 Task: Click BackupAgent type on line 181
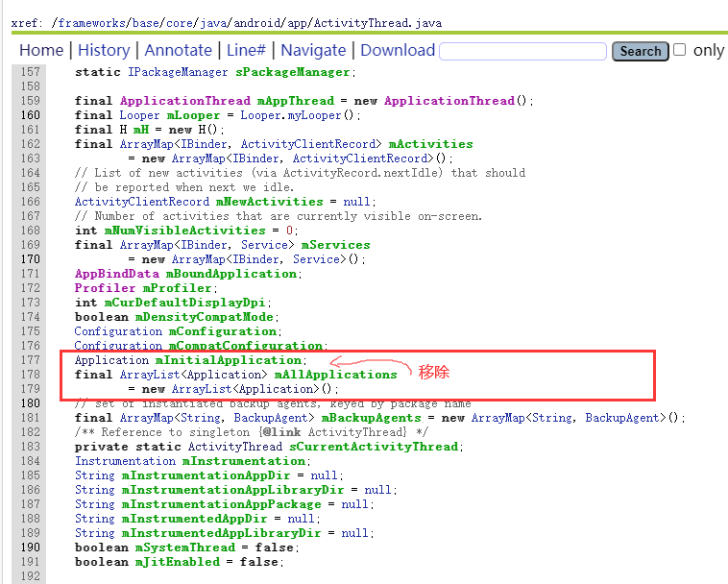(x=270, y=417)
